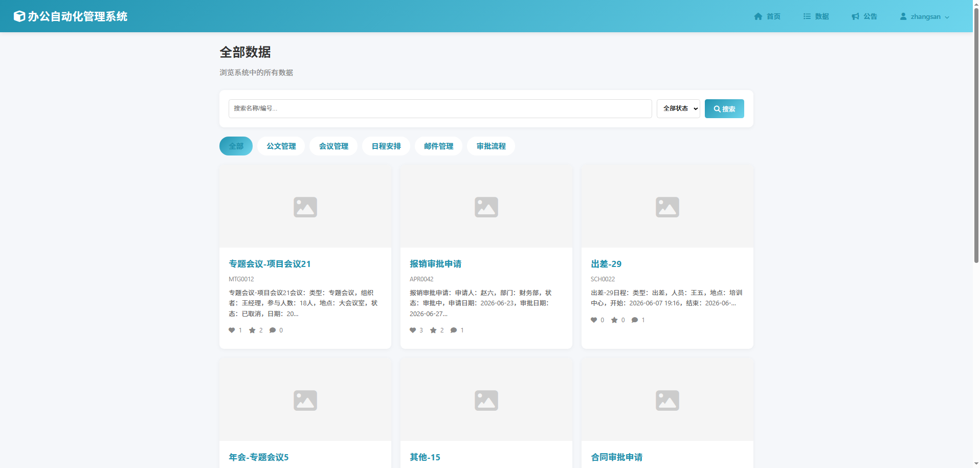Click image placeholder above 其他-15

click(486, 400)
